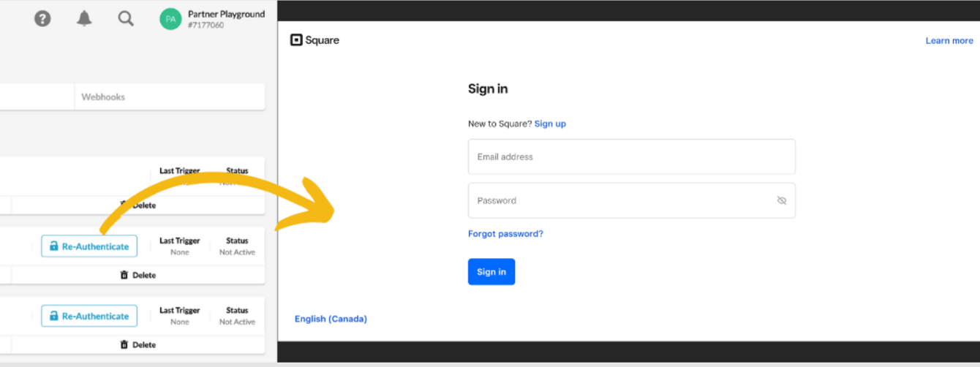Screen dimensions: 980x367
Task: Toggle password visibility eye icon
Action: click(x=781, y=200)
